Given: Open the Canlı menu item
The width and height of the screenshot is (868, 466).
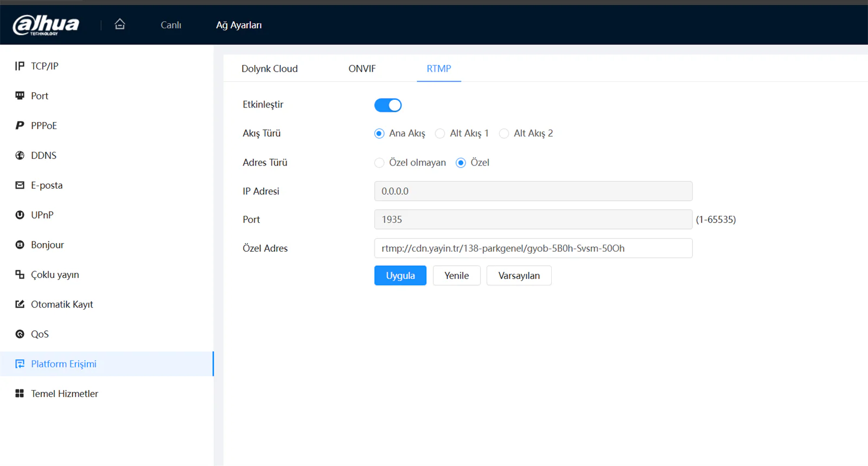Looking at the screenshot, I should tap(171, 25).
